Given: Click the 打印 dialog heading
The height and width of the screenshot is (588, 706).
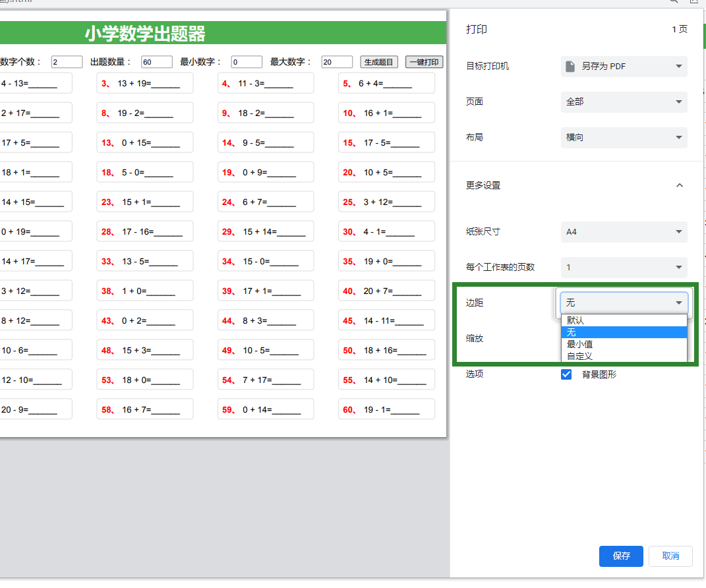Looking at the screenshot, I should pos(477,29).
